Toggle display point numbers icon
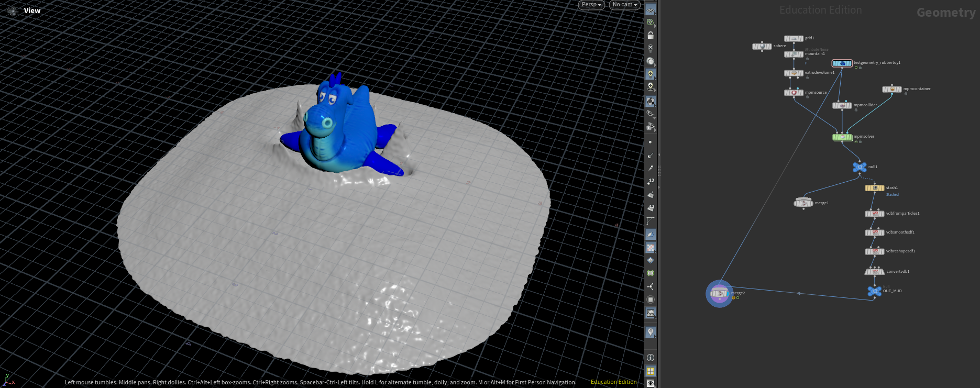980x388 pixels. click(651, 181)
